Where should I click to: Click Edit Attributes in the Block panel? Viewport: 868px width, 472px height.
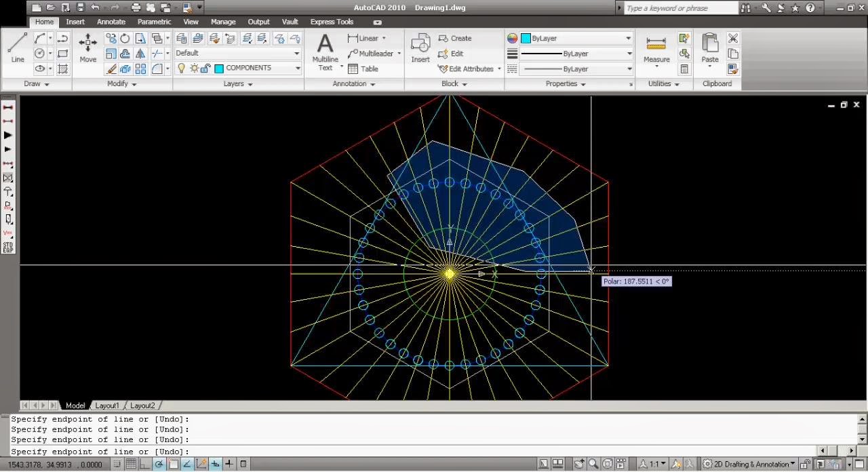467,68
